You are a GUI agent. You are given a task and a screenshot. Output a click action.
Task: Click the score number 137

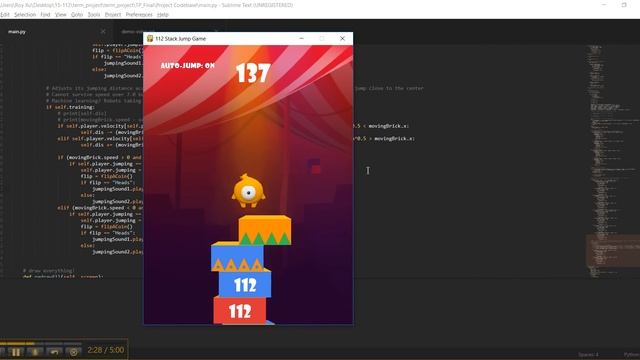click(x=253, y=73)
